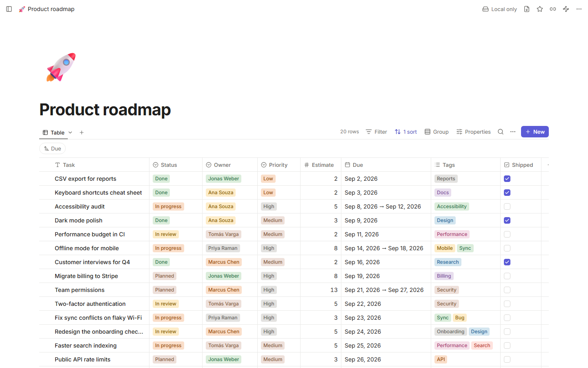This screenshot has height=368, width=588.
Task: Add a new view with plus icon
Action: tap(82, 132)
